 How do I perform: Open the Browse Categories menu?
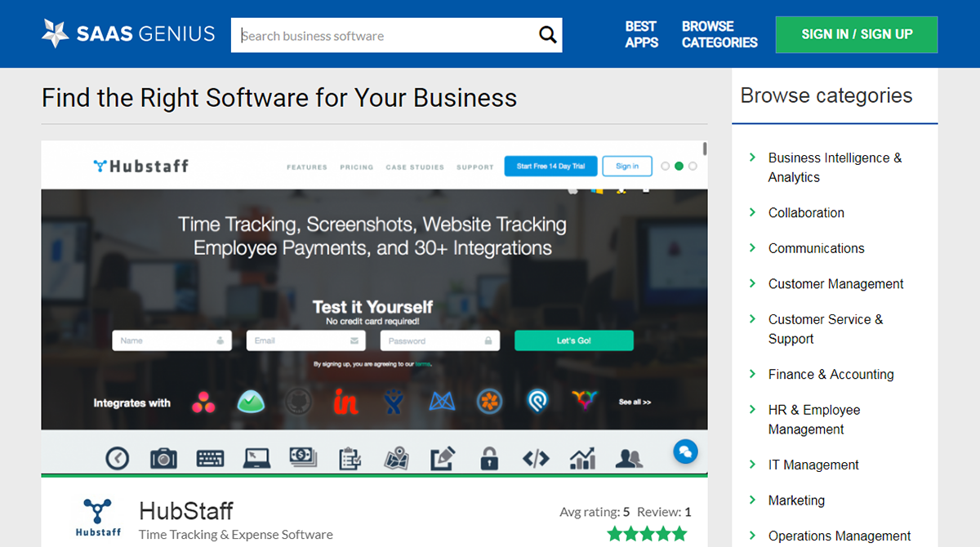pyautogui.click(x=719, y=34)
